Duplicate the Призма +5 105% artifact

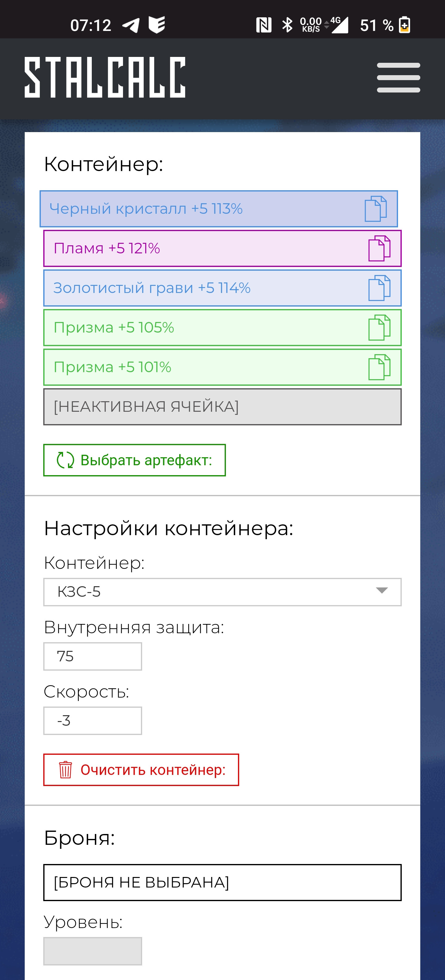click(379, 328)
